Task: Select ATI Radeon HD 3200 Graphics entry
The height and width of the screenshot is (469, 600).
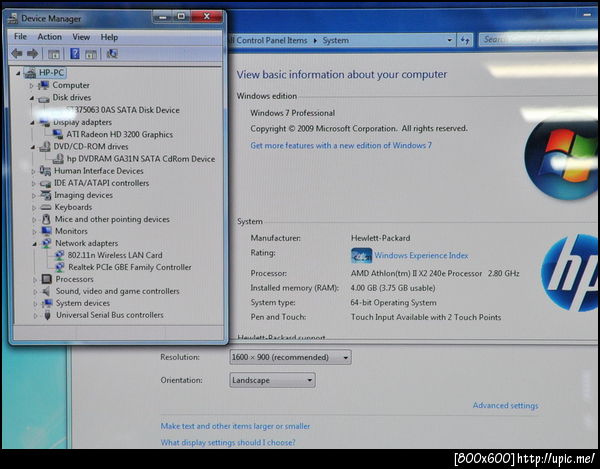Action: click(x=119, y=134)
